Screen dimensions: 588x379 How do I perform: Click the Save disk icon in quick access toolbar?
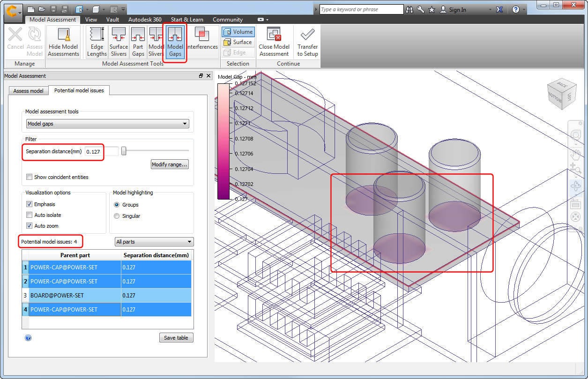click(53, 9)
